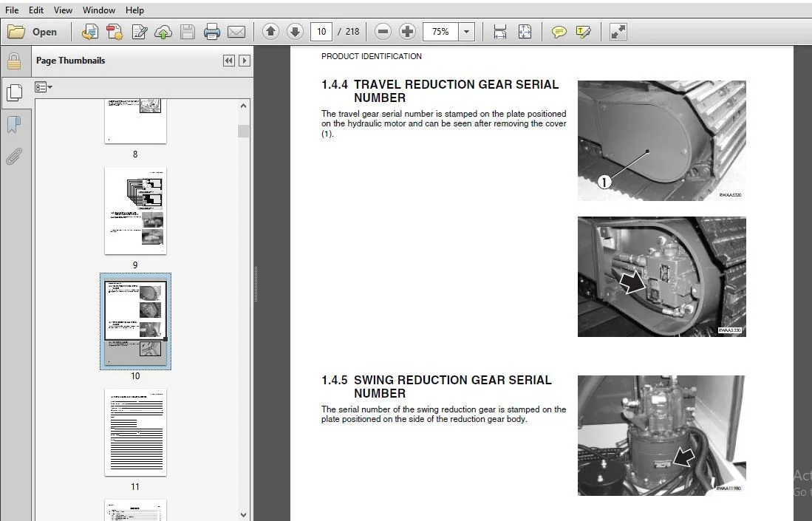
Task: Click the upload to cloud icon
Action: click(163, 32)
